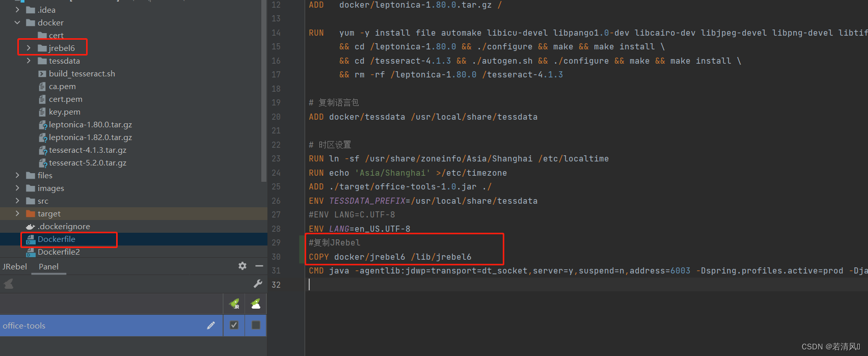The height and width of the screenshot is (356, 868).
Task: Switch to the JRebel tab
Action: (15, 266)
